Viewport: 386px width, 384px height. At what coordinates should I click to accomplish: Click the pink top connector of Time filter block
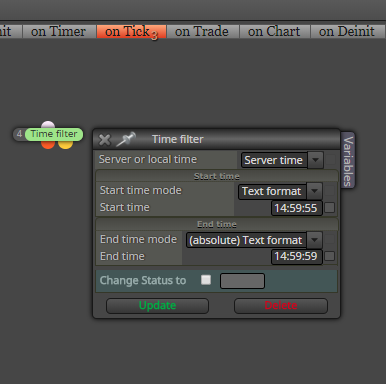tap(48, 125)
